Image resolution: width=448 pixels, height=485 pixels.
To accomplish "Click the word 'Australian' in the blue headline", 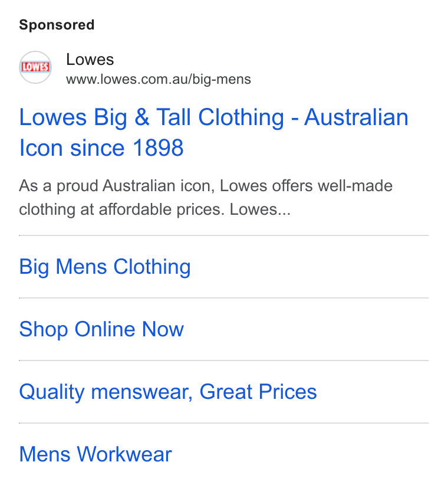I will point(356,117).
